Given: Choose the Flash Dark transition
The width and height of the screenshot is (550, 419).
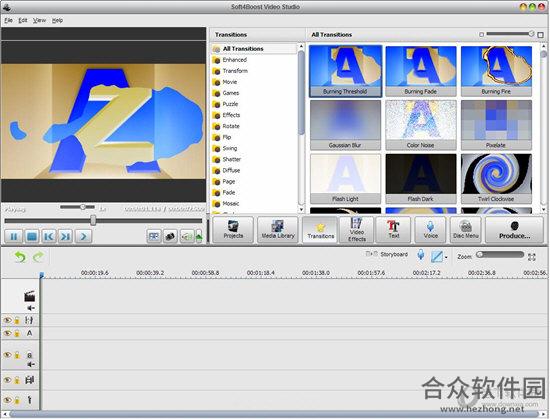Looking at the screenshot, I should [x=421, y=179].
